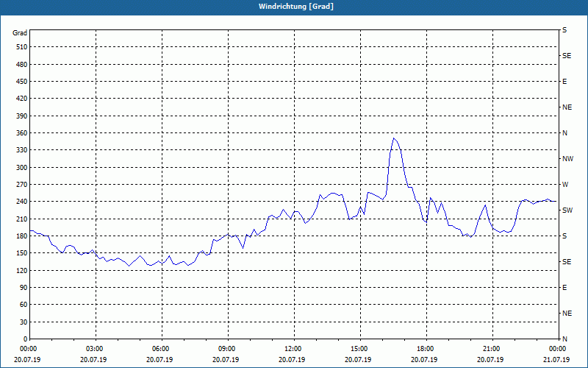Screen dimensions: 588x368
Task: Select the 'W' compass label beside the 270 gridline
Action: pos(565,185)
